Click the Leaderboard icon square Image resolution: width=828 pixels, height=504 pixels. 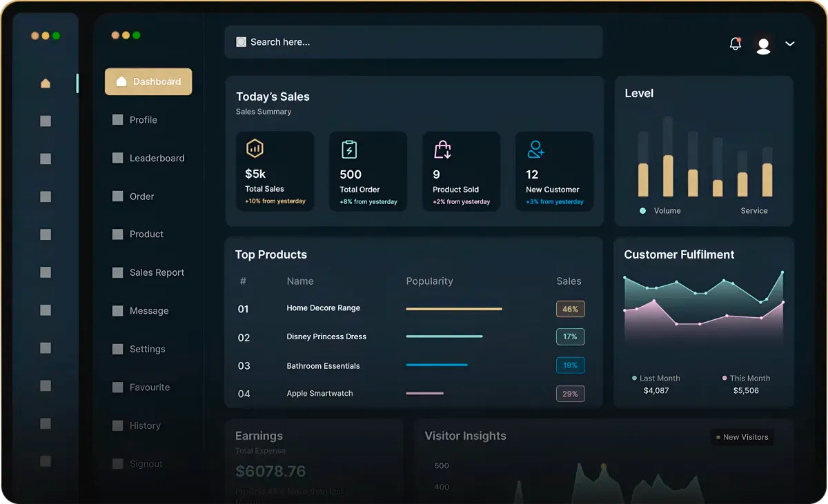tap(117, 158)
